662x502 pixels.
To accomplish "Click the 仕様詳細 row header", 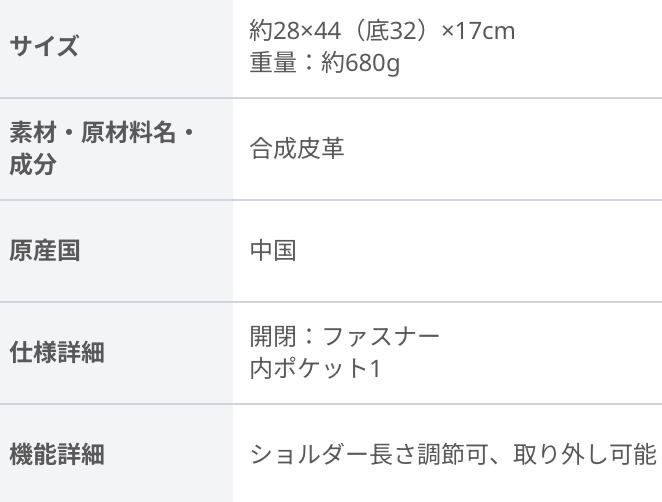I will click(57, 352).
